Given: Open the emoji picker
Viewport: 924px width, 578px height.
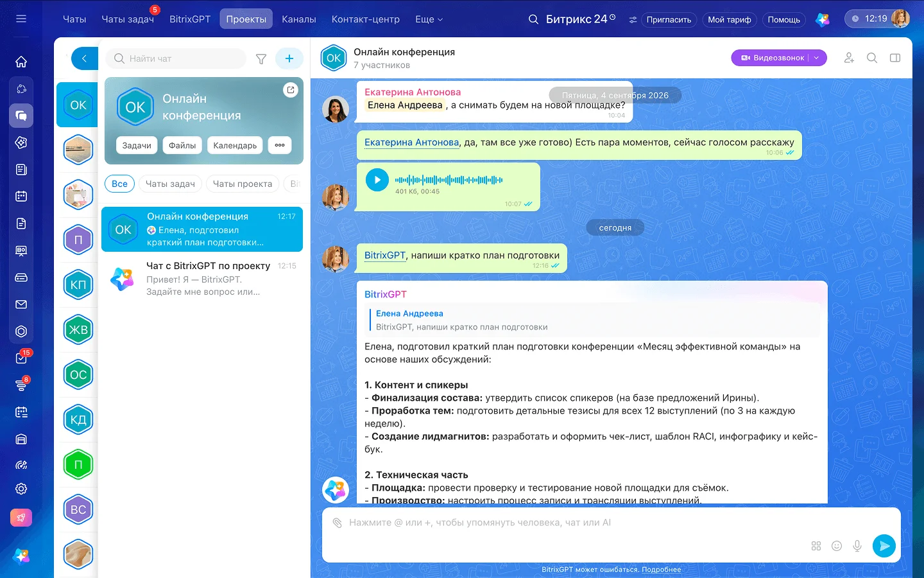Looking at the screenshot, I should [x=837, y=546].
